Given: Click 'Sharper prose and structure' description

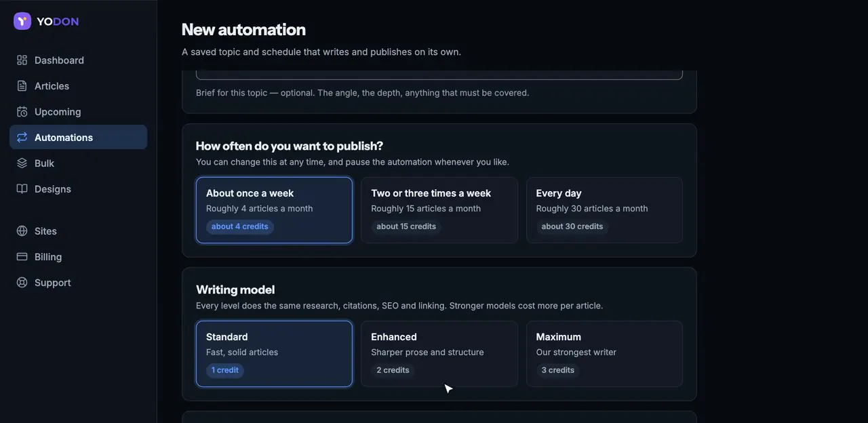Looking at the screenshot, I should click(427, 352).
